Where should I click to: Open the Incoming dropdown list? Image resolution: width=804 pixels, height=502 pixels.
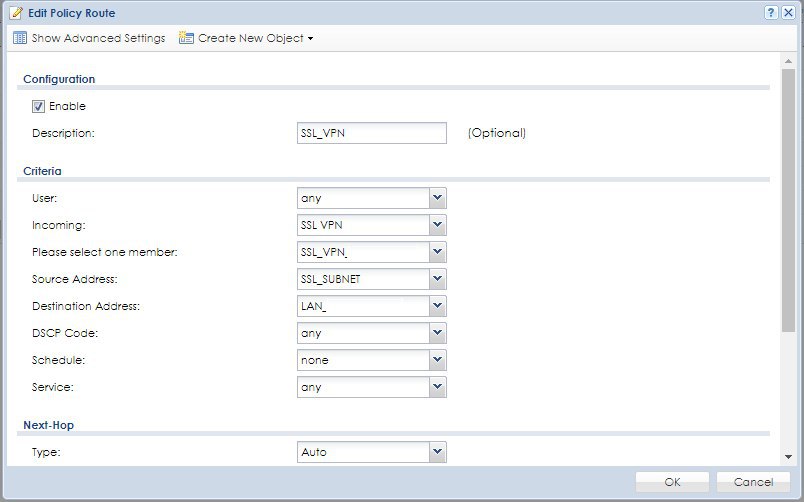[437, 225]
